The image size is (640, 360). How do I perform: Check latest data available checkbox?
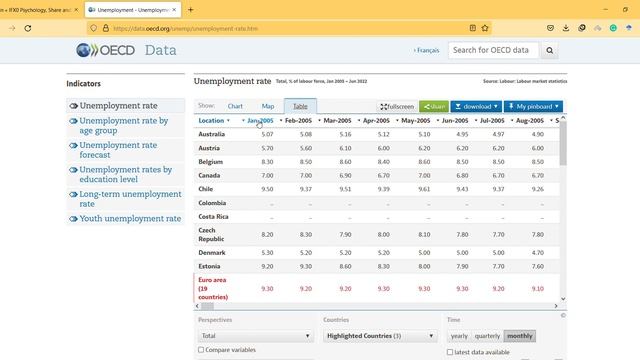point(450,352)
